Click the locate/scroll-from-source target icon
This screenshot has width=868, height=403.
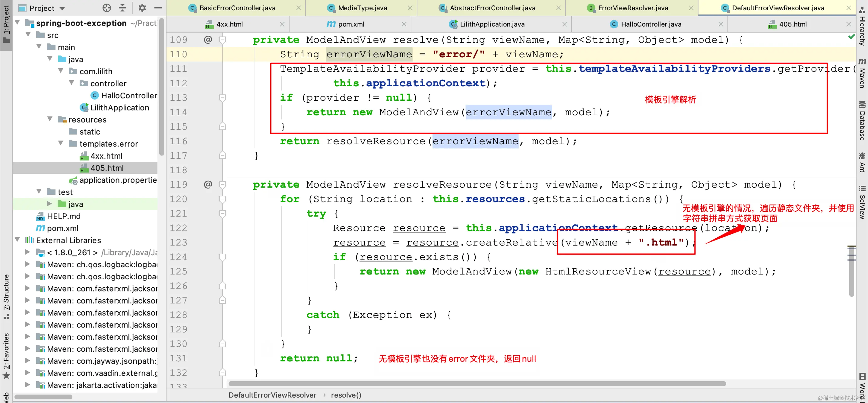(106, 8)
